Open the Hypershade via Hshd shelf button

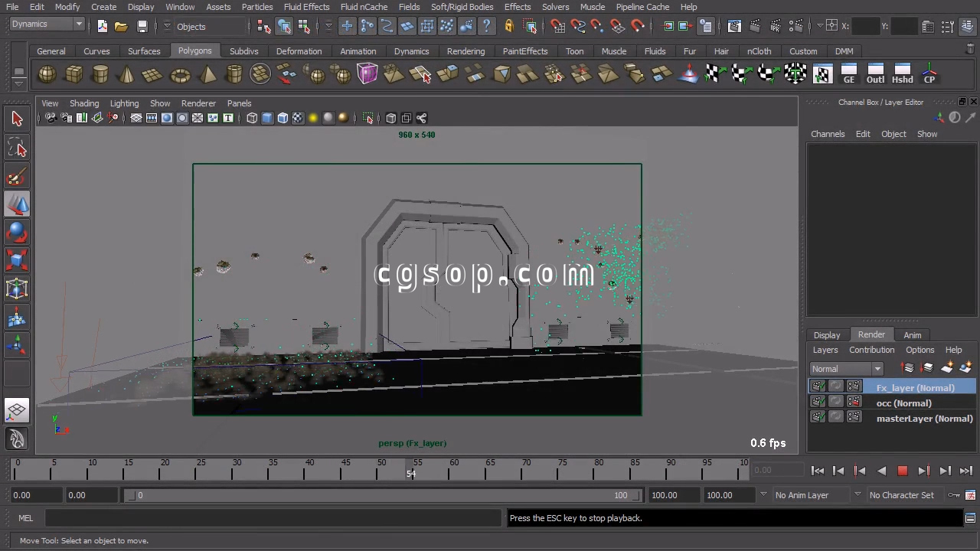point(902,74)
